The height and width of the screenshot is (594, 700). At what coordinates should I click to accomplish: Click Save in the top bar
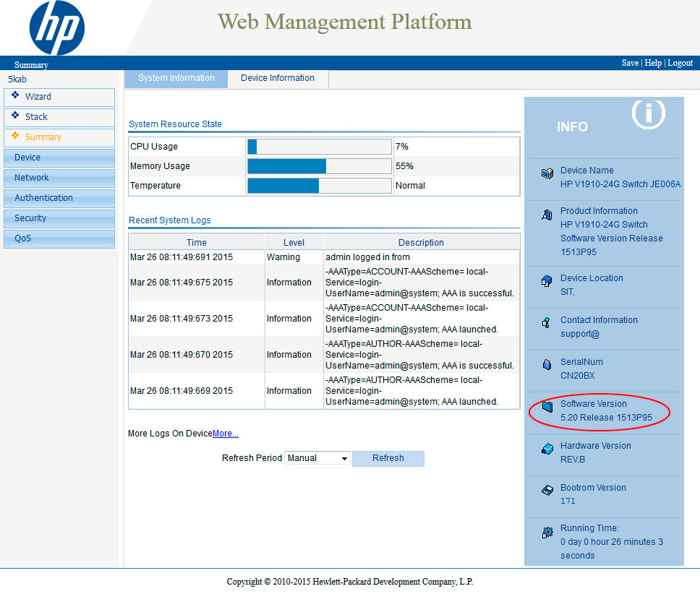630,63
